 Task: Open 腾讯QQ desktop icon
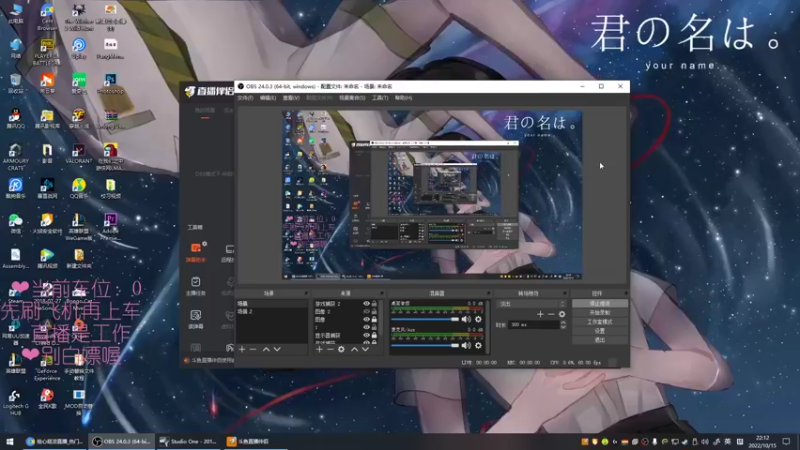[15, 119]
